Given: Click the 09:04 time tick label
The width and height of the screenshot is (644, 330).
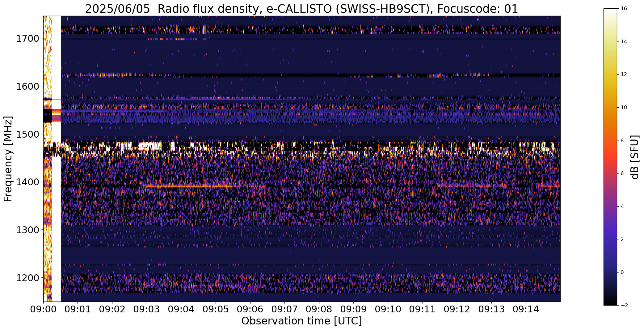Looking at the screenshot, I should (x=181, y=309).
